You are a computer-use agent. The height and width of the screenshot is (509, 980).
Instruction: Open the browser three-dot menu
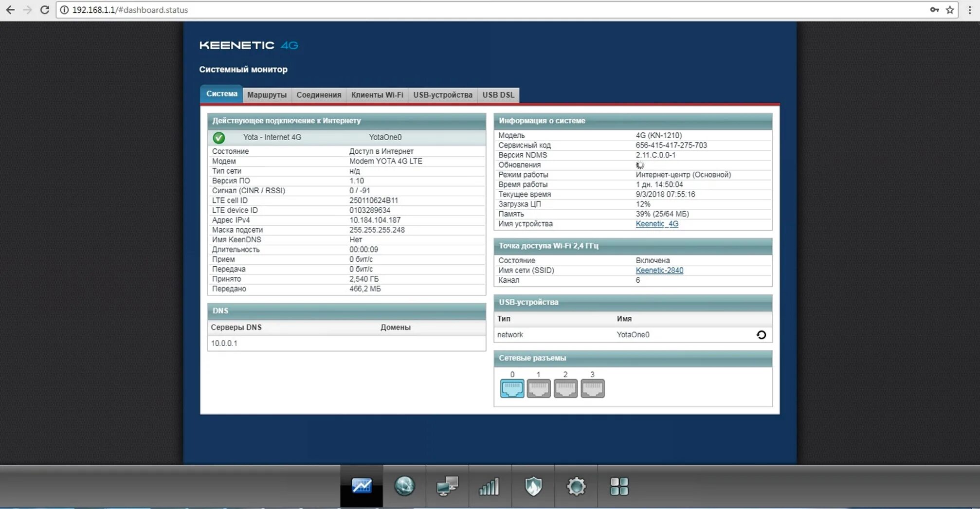coord(970,10)
